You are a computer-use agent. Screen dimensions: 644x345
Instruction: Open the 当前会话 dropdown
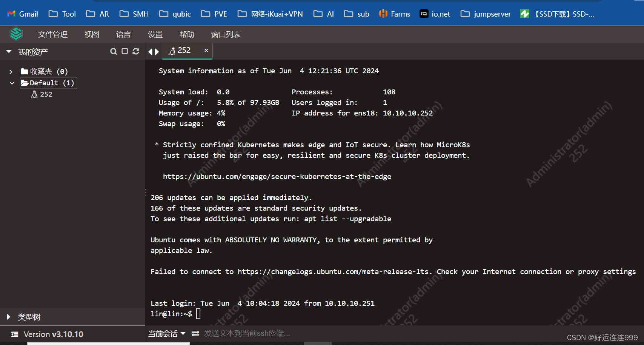click(167, 334)
